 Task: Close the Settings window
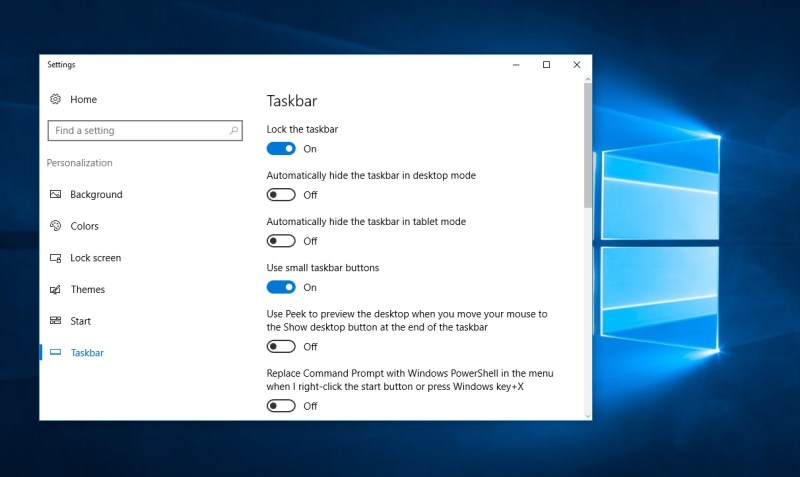tap(577, 65)
